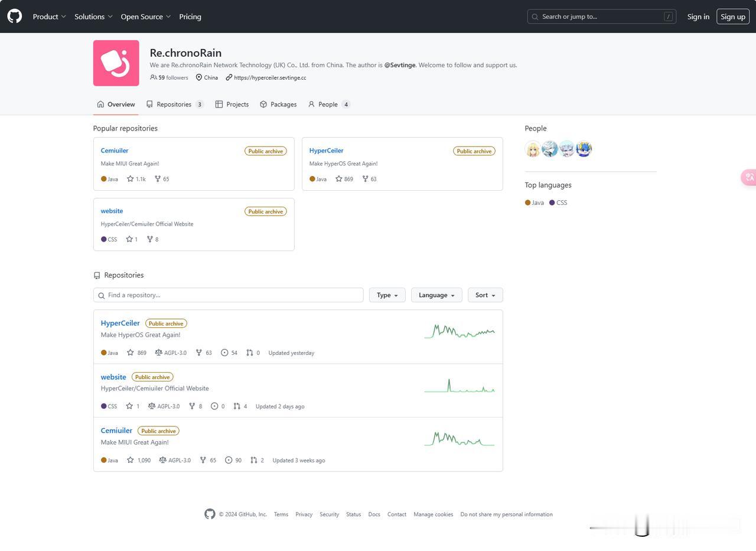View the 59 followers link
The image size is (756, 551).
pos(169,77)
